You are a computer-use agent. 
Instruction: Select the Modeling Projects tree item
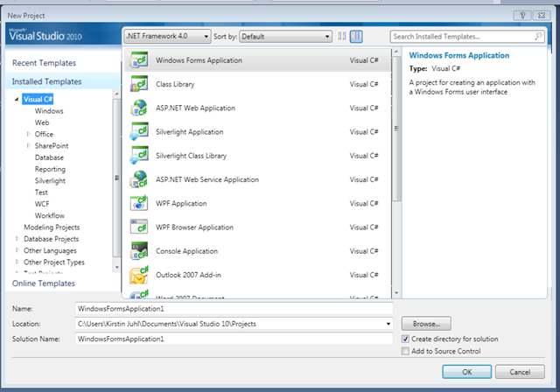point(52,227)
